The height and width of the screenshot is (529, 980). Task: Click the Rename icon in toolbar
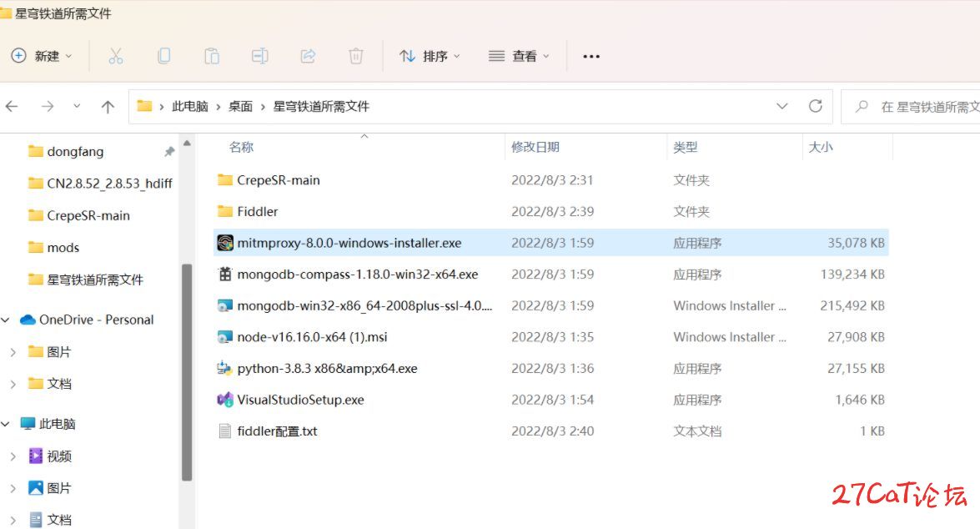point(260,56)
